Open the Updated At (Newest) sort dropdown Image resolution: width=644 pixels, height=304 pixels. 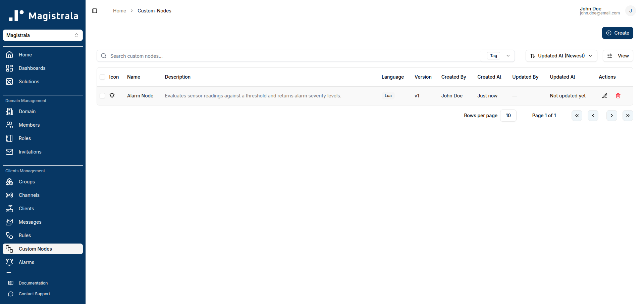561,56
